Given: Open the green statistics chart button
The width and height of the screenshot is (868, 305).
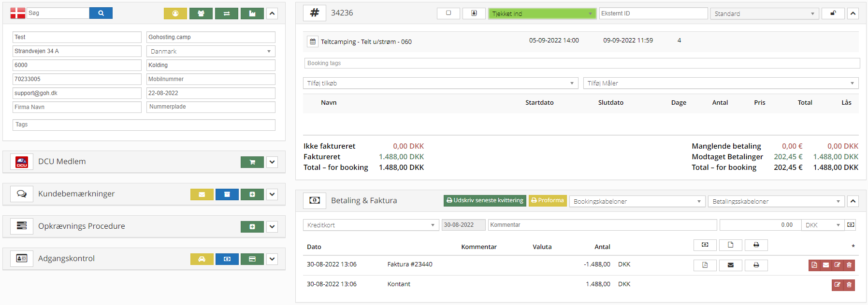Looking at the screenshot, I should pyautogui.click(x=252, y=14).
